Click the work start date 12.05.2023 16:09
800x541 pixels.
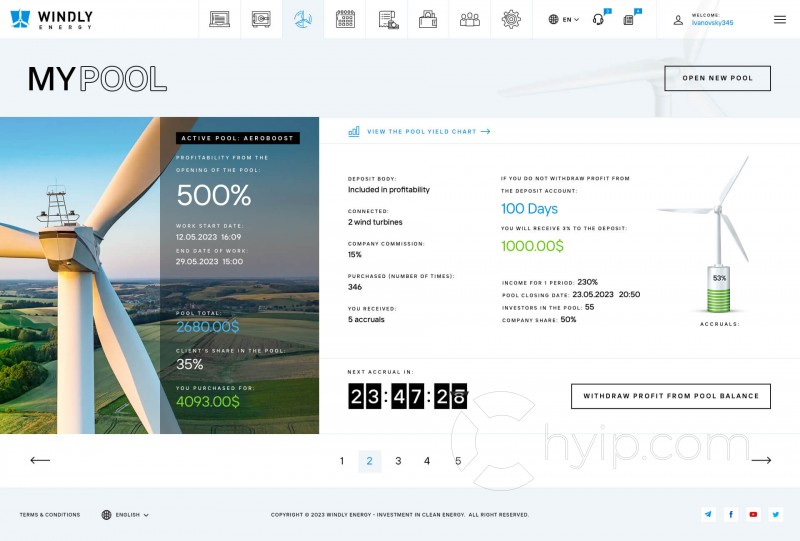click(209, 237)
